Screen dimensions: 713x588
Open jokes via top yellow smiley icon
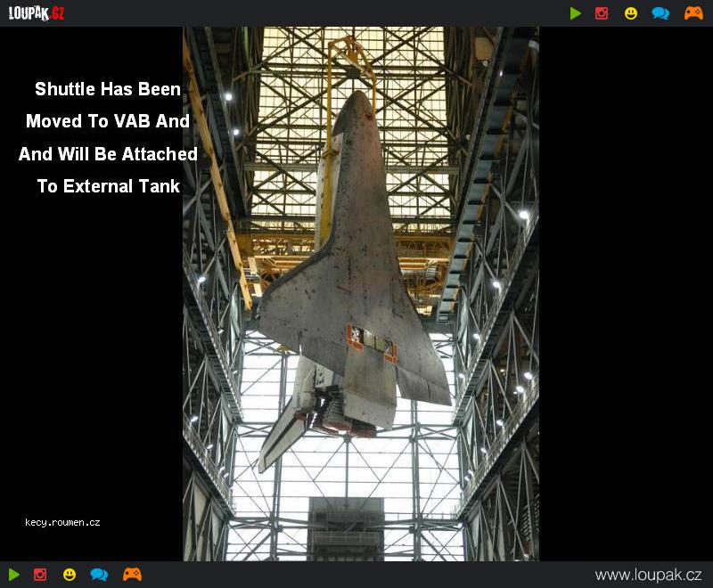coord(631,13)
